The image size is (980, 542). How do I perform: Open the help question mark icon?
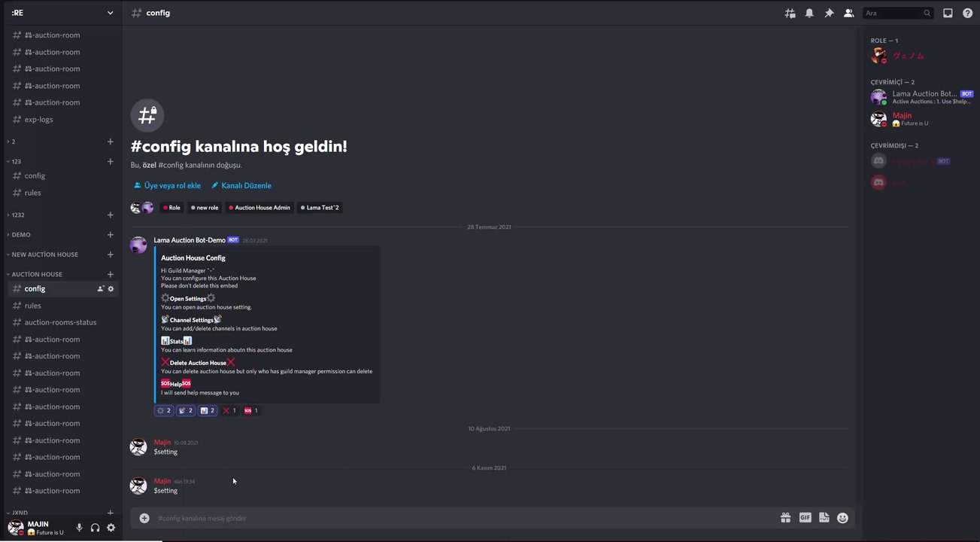967,13
